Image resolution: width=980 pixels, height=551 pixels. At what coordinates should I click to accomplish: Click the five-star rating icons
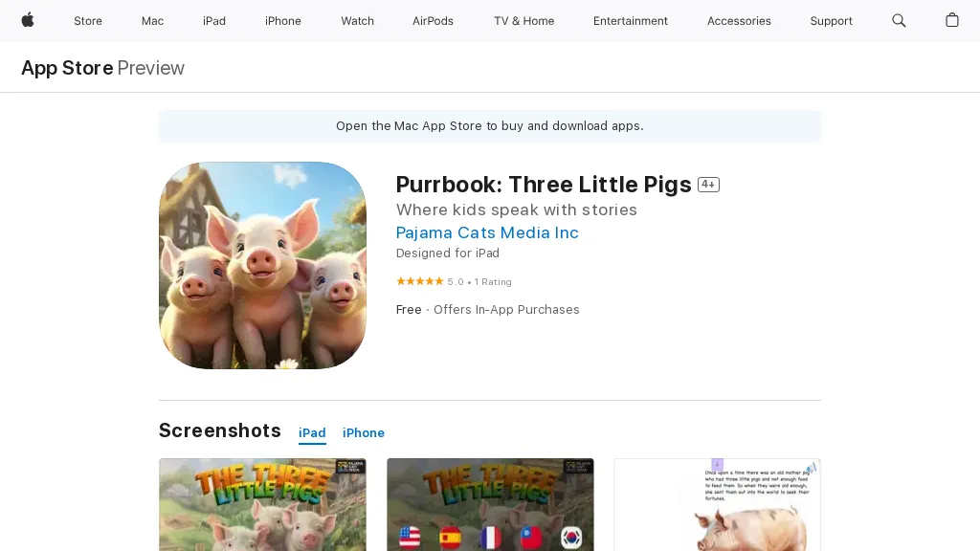click(x=419, y=281)
